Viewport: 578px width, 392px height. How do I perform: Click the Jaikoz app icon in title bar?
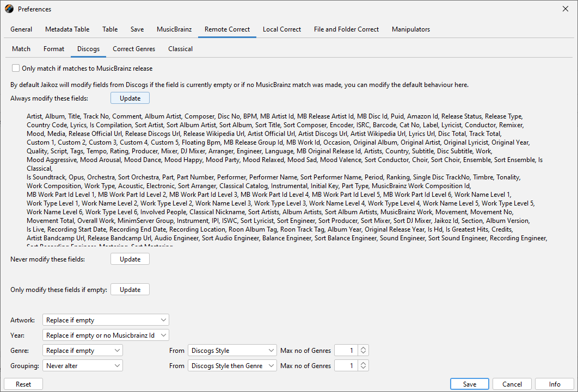point(9,9)
